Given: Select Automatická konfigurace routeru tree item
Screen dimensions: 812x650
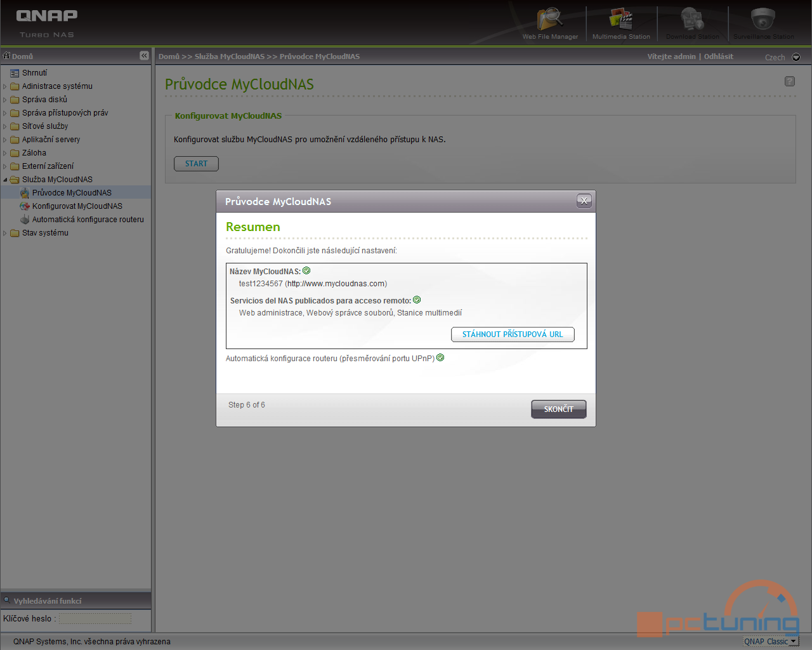Looking at the screenshot, I should coord(88,220).
